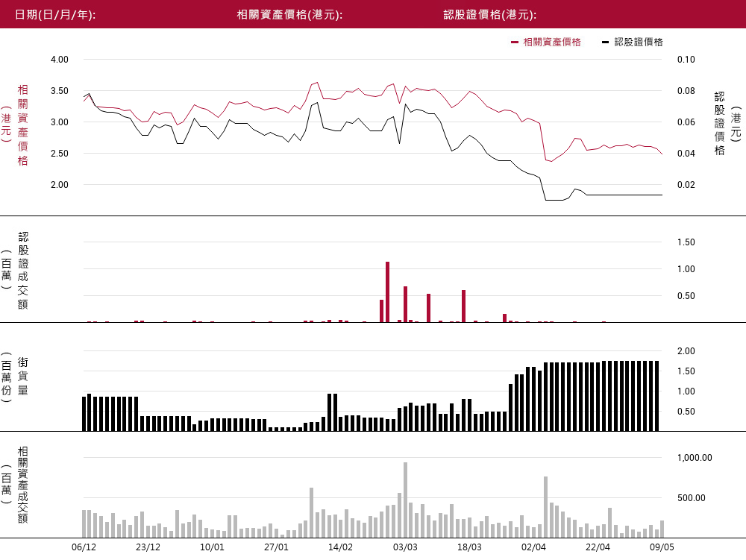Click the 22/04 date axis label
Screen dimensions: 746x560
click(598, 547)
